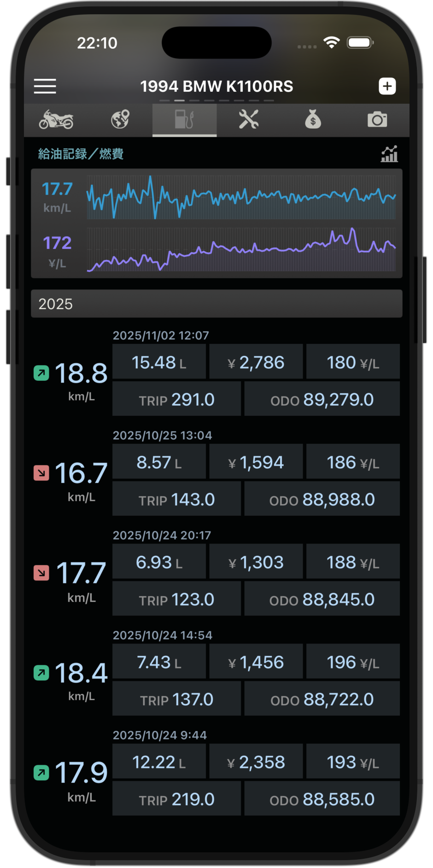Tap the plus button to add record

pos(387,86)
